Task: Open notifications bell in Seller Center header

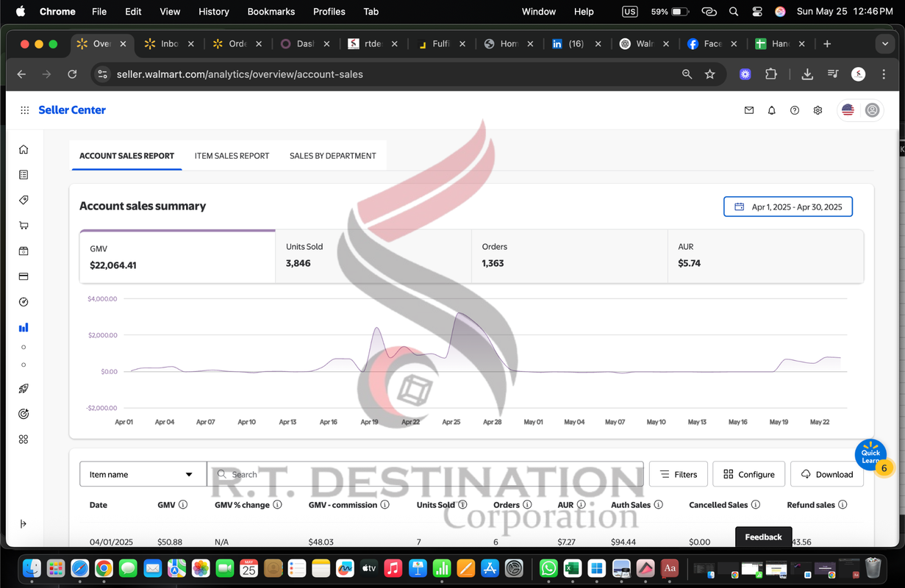Action: (772, 110)
